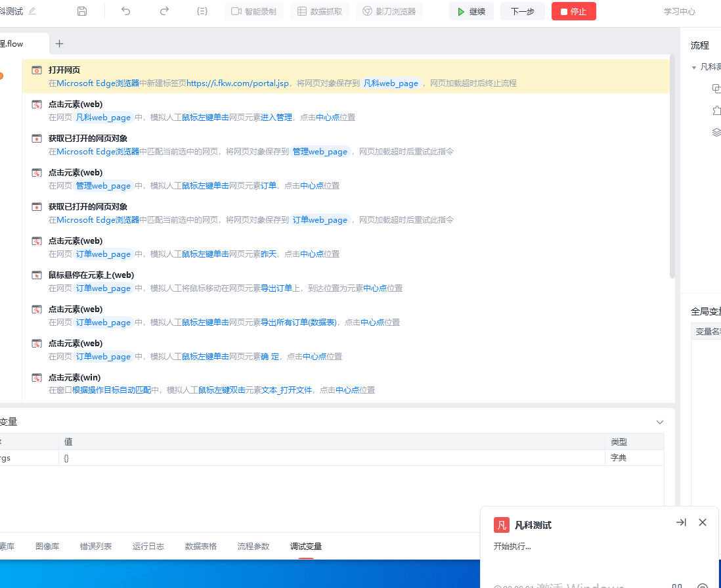This screenshot has height=588, width=721.
Task: Click the icon of the 昨天 click step
Action: [37, 241]
